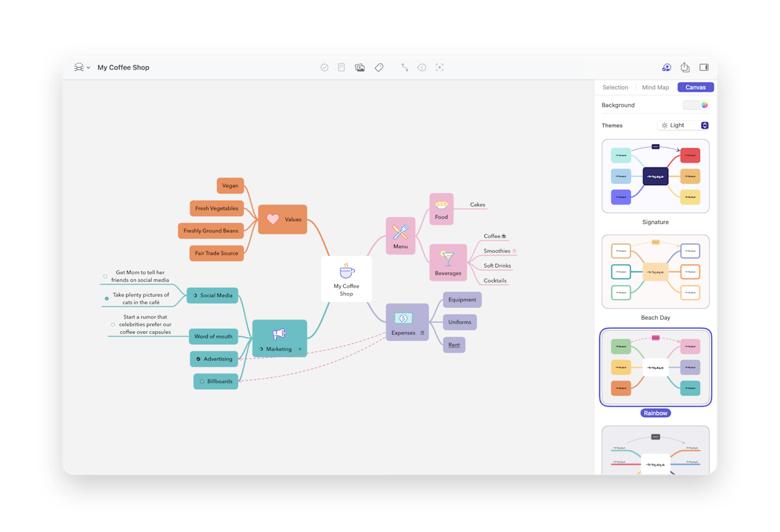
Task: Select the Soft Drinks node
Action: (x=497, y=266)
